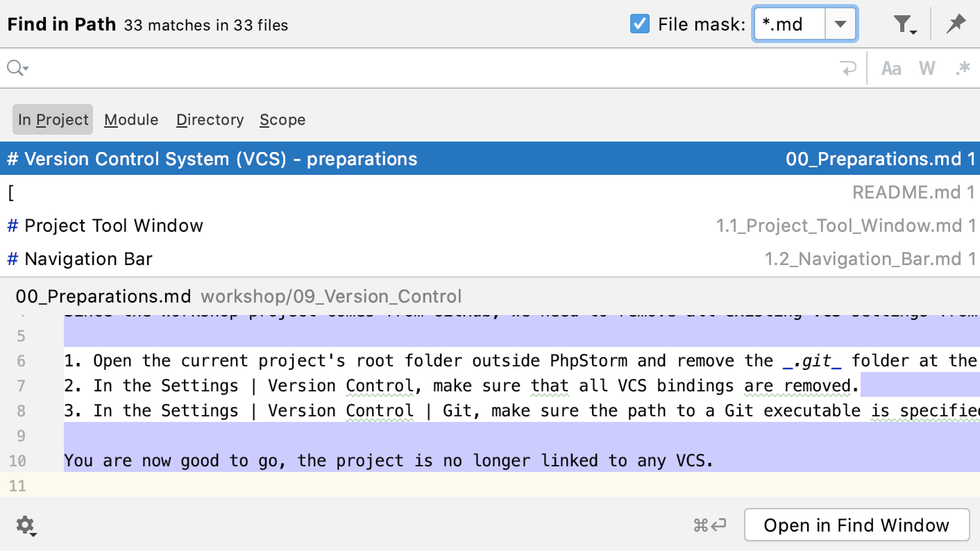This screenshot has height=551, width=980.
Task: Open the file mask dropdown list
Action: pos(840,23)
